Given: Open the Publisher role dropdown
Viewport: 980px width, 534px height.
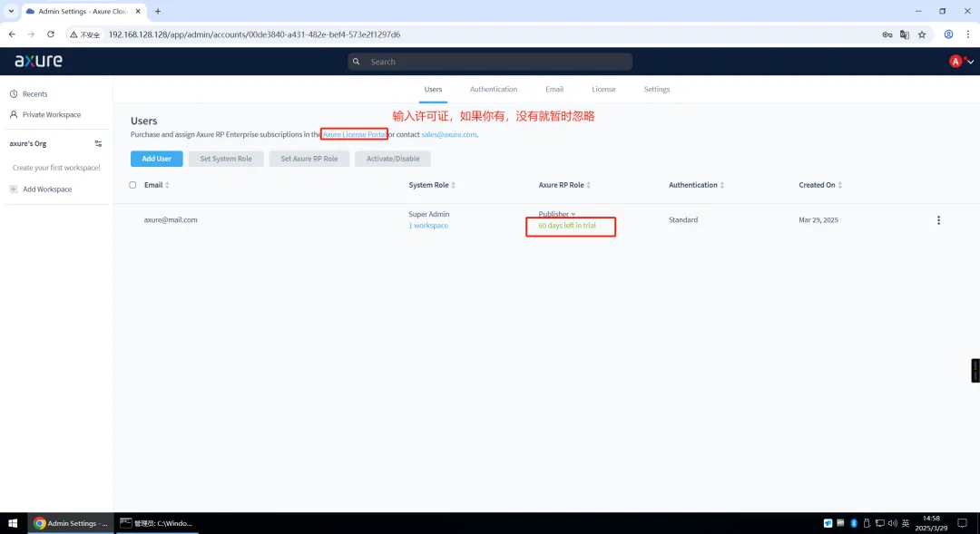Looking at the screenshot, I should point(557,214).
